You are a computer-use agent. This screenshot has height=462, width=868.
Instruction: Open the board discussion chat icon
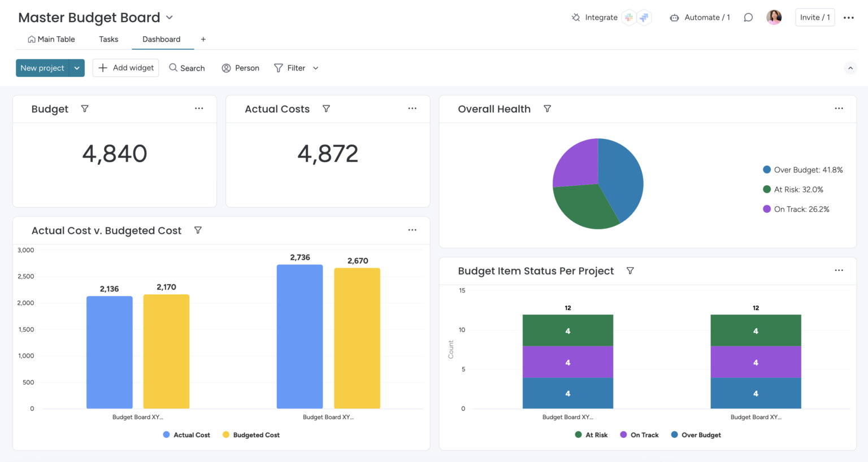click(748, 18)
